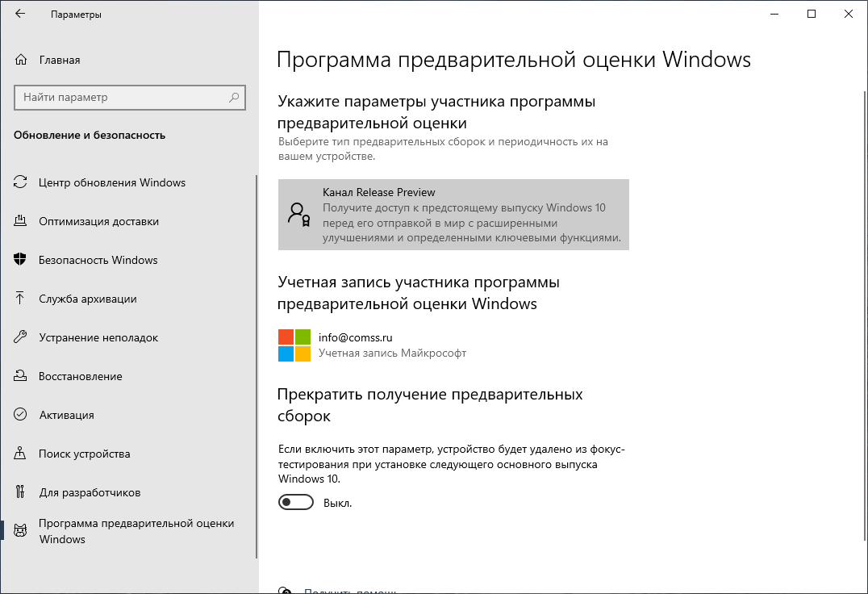Click the Windows Security shield icon
The height and width of the screenshot is (594, 868).
[21, 260]
